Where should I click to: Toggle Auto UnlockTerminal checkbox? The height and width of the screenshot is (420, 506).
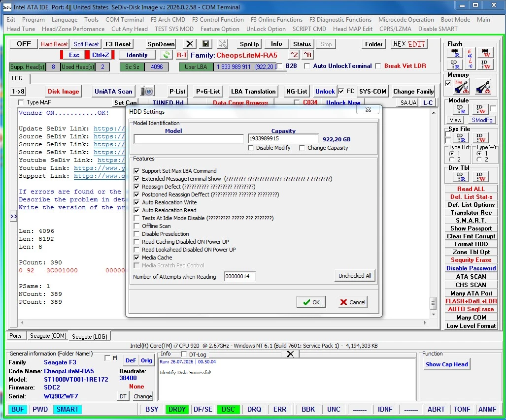point(307,66)
